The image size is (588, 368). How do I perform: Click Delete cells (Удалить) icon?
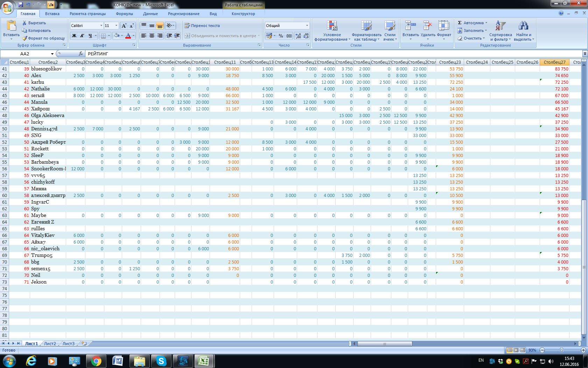tap(427, 26)
